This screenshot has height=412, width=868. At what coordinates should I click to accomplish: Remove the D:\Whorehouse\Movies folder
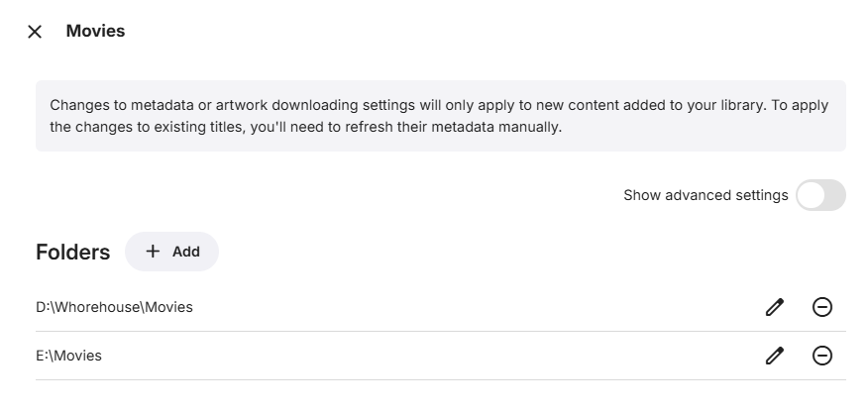822,307
